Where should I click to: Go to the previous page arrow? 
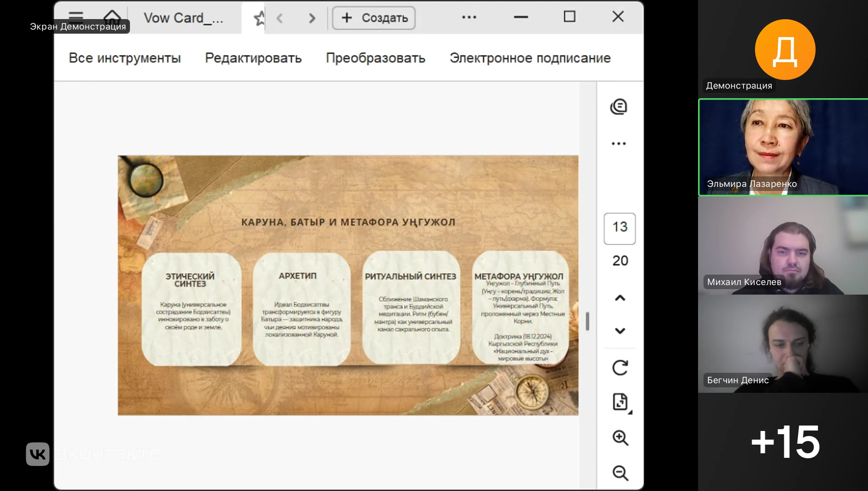[x=620, y=298]
